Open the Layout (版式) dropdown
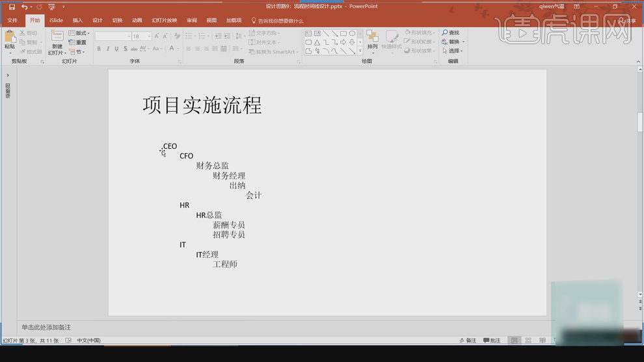644x362 pixels. point(79,33)
